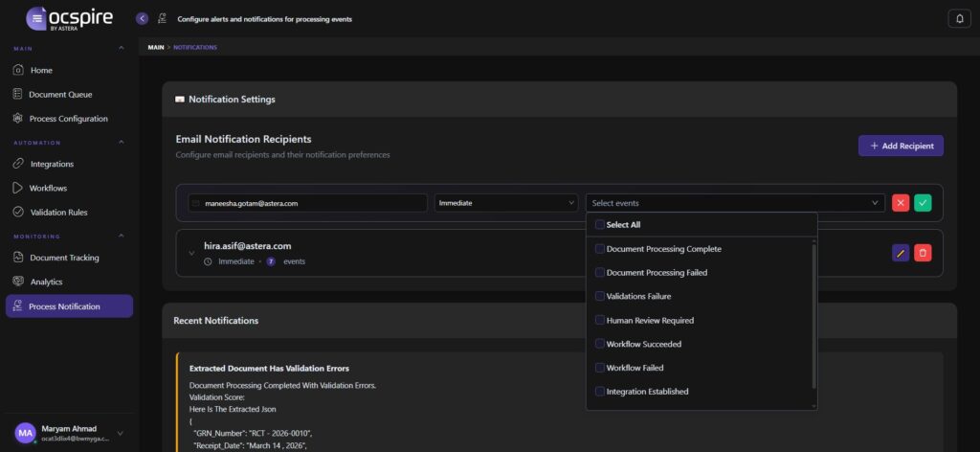Collapse the MONITORING sidebar section

point(122,236)
